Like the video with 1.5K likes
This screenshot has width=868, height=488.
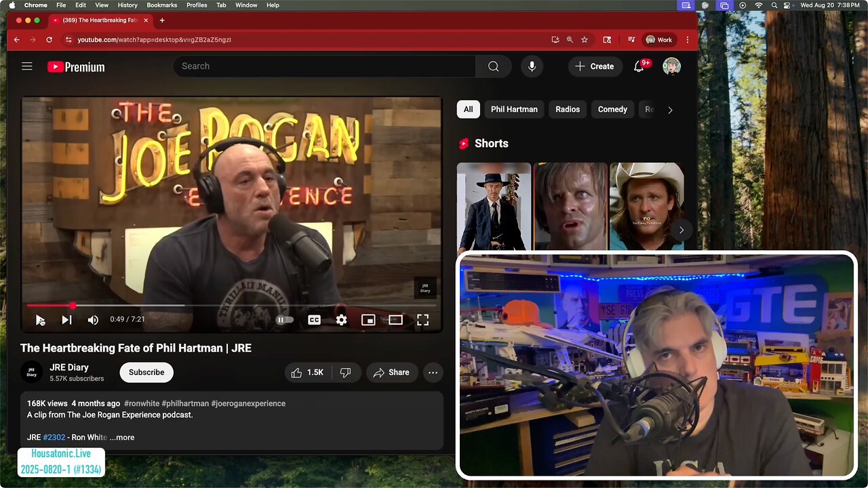307,372
